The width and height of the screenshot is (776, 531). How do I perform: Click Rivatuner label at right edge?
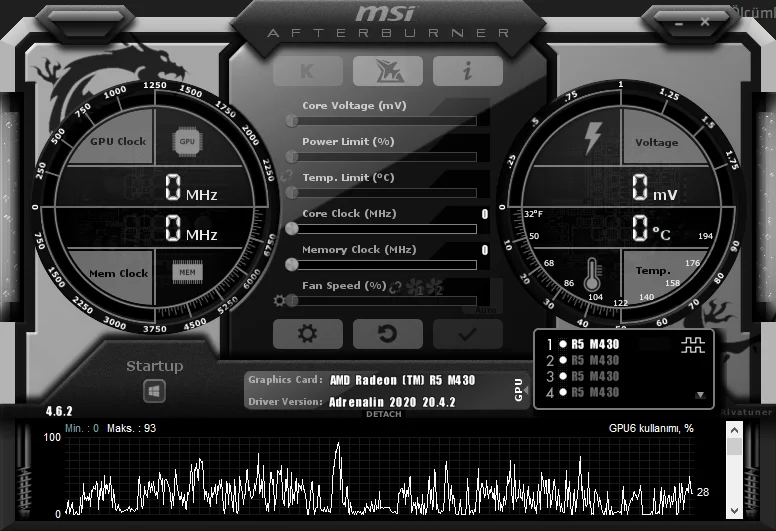point(746,412)
